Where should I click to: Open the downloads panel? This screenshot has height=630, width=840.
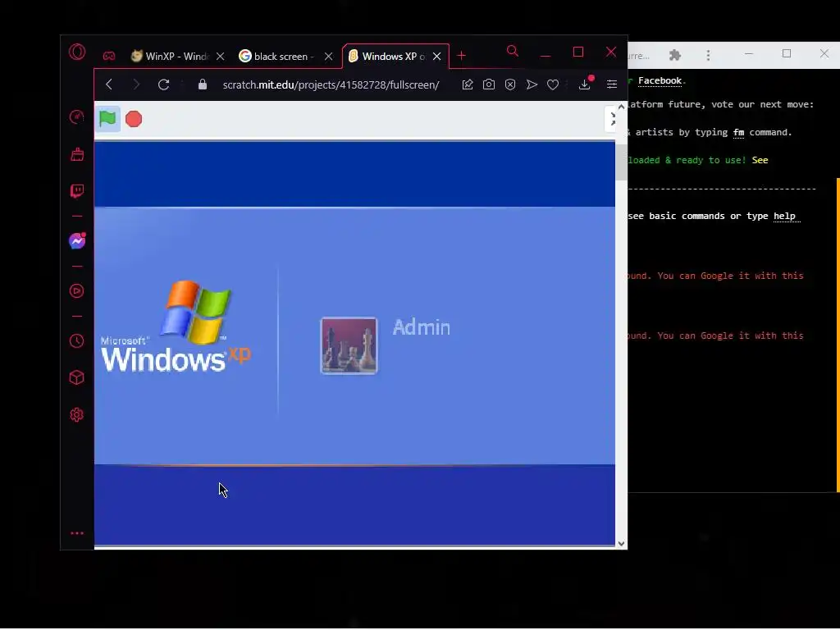[x=585, y=84]
